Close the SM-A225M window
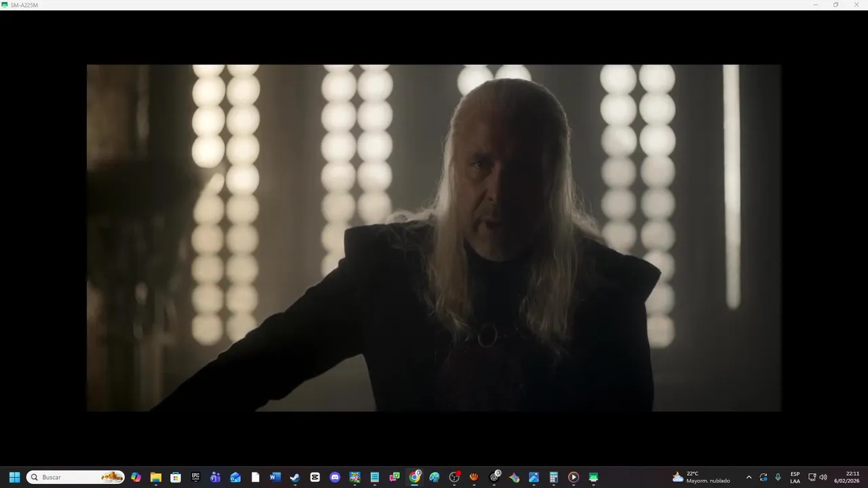868x488 pixels. coord(856,5)
